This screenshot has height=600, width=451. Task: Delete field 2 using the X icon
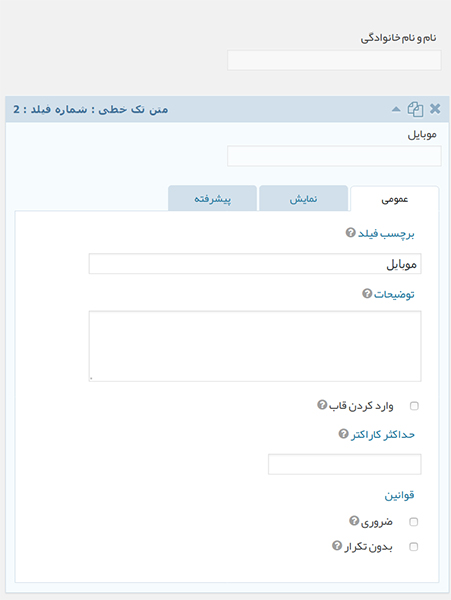[x=435, y=109]
